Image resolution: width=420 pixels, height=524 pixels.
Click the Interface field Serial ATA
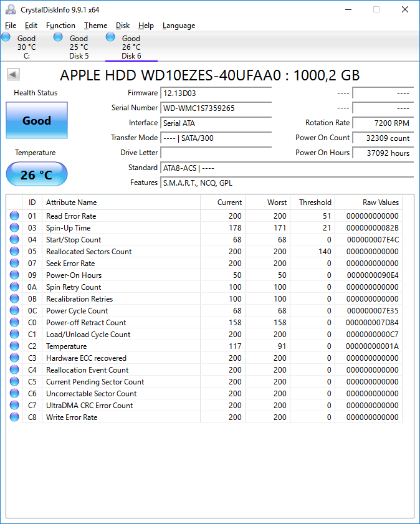216,123
